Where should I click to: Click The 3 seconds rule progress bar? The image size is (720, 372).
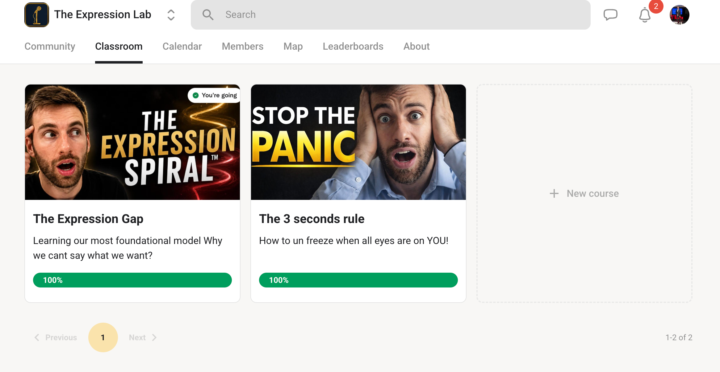click(358, 280)
